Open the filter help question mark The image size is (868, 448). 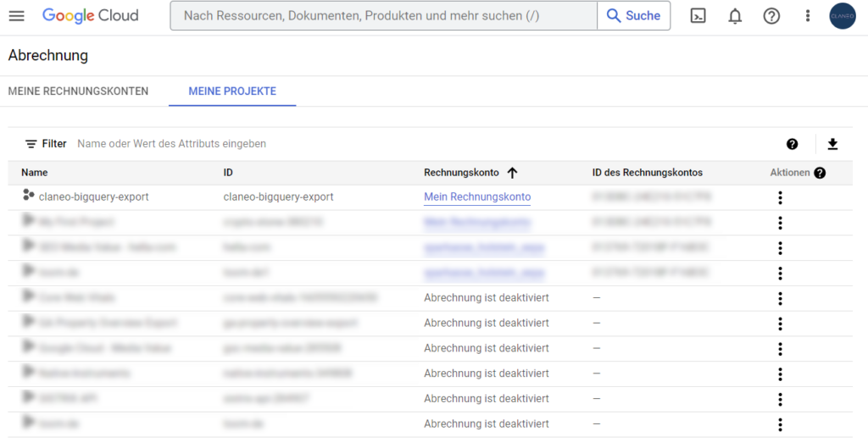[x=793, y=144]
